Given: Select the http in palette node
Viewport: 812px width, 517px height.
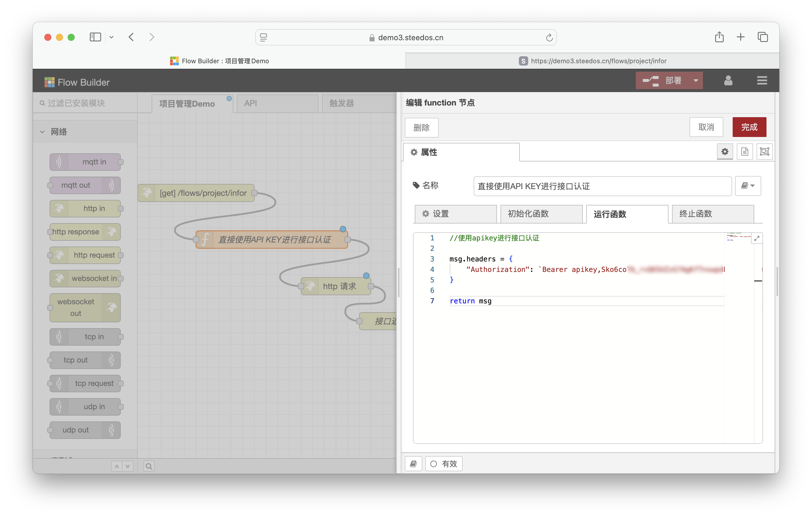Looking at the screenshot, I should [85, 208].
